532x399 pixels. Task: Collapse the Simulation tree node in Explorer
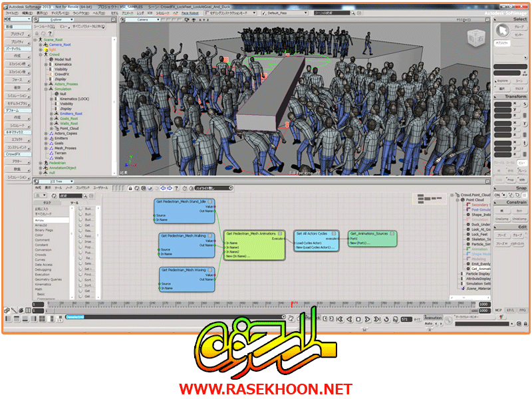tap(46, 89)
